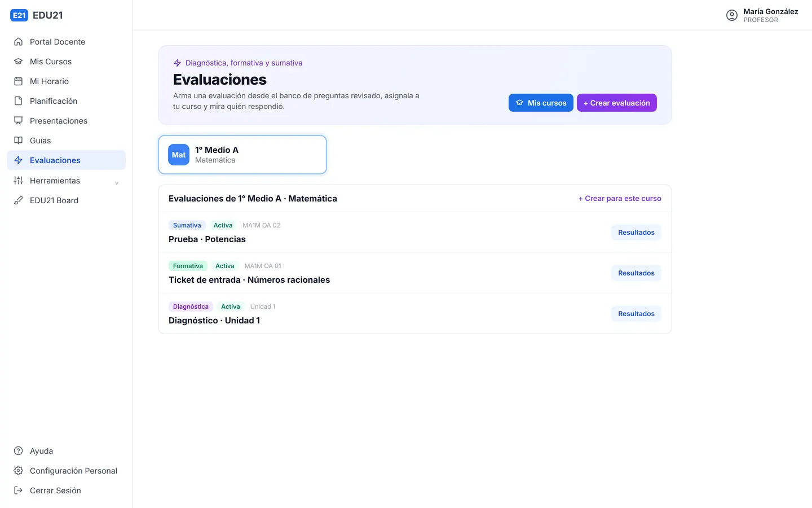This screenshot has height=508, width=812.
Task: Open Resultados for Prueba · Potencias
Action: click(636, 233)
